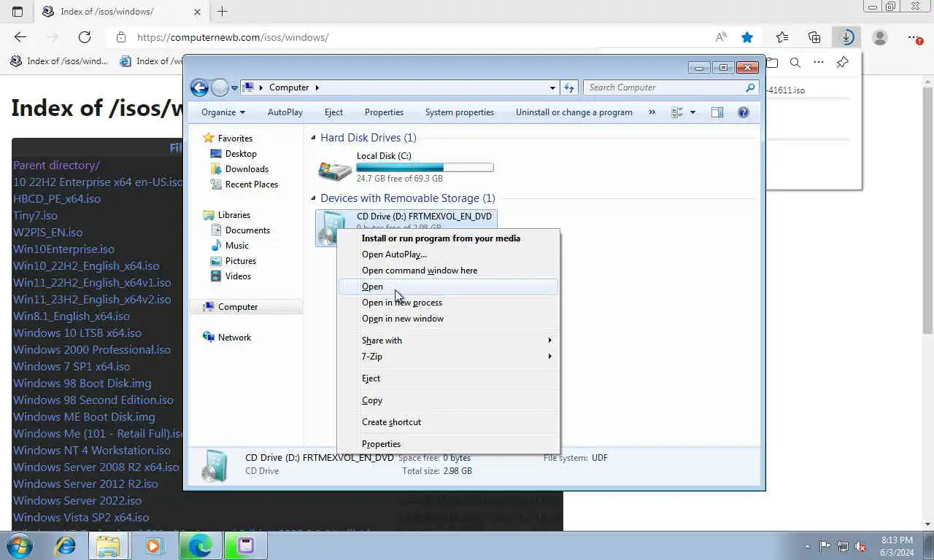934x560 pixels.
Task: Expand the 7-Zip submenu
Action: (x=448, y=357)
